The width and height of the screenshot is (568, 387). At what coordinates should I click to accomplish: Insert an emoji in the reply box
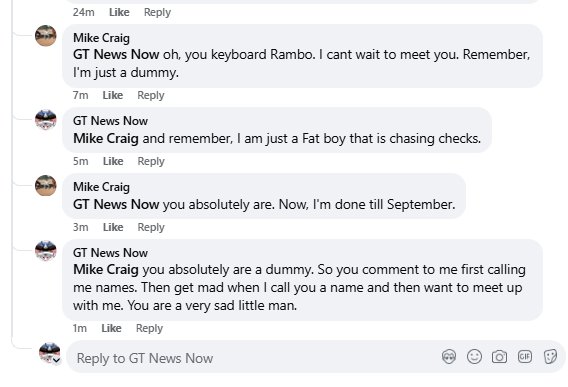(474, 357)
